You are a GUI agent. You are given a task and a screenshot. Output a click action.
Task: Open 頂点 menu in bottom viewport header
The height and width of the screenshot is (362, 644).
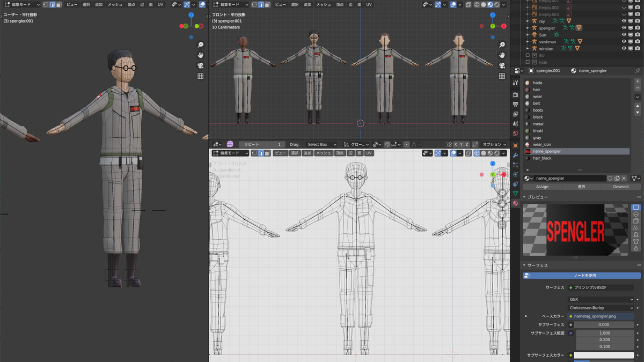(340, 153)
